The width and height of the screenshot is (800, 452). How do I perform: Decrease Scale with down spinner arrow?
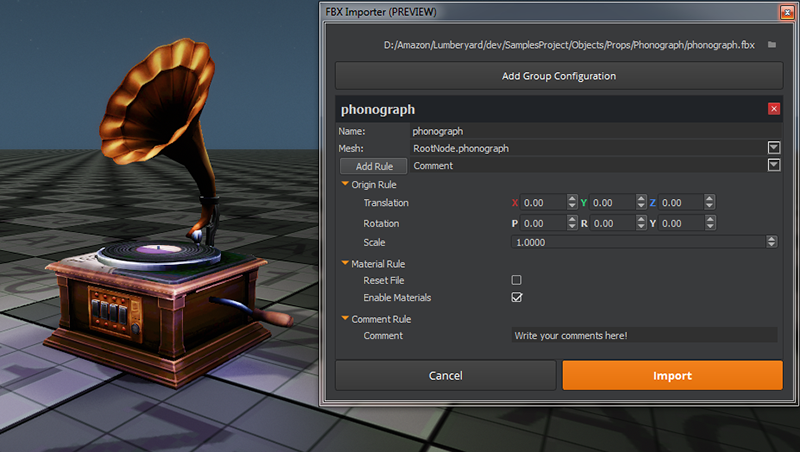[x=772, y=246]
